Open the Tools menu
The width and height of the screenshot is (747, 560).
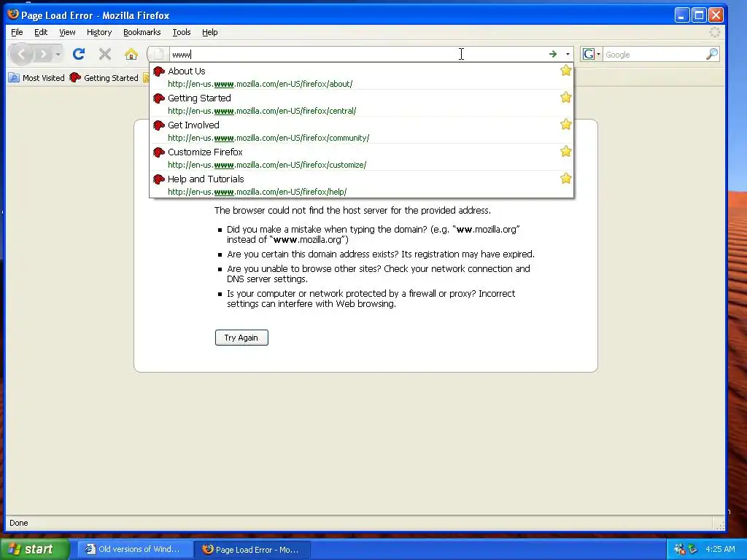(x=182, y=32)
